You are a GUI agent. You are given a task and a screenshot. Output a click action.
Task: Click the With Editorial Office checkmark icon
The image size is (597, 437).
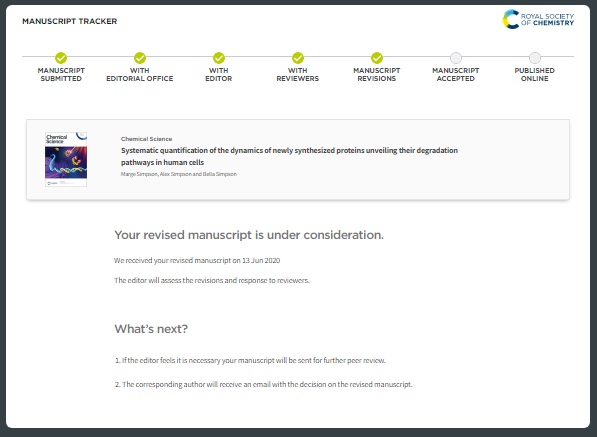click(140, 58)
